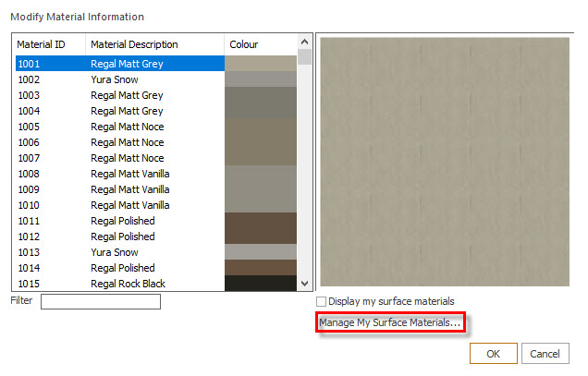Click brown colour swatch in row 1014
This screenshot has height=376, width=588.
click(x=261, y=268)
